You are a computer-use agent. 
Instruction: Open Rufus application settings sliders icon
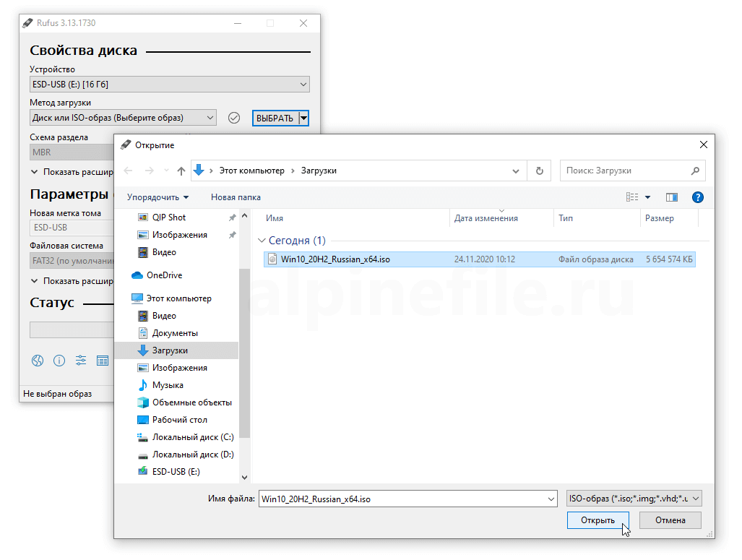(x=81, y=361)
